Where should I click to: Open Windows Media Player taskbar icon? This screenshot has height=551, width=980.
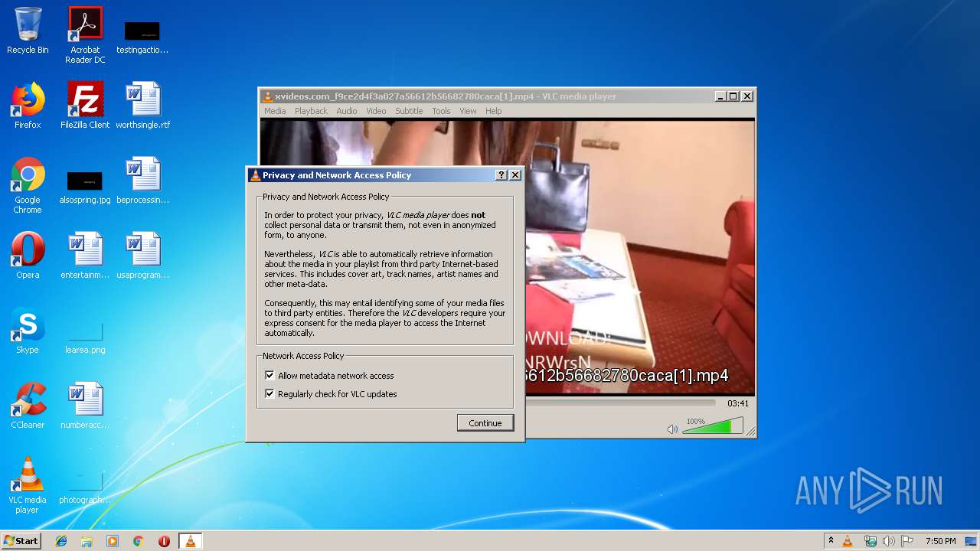[113, 541]
